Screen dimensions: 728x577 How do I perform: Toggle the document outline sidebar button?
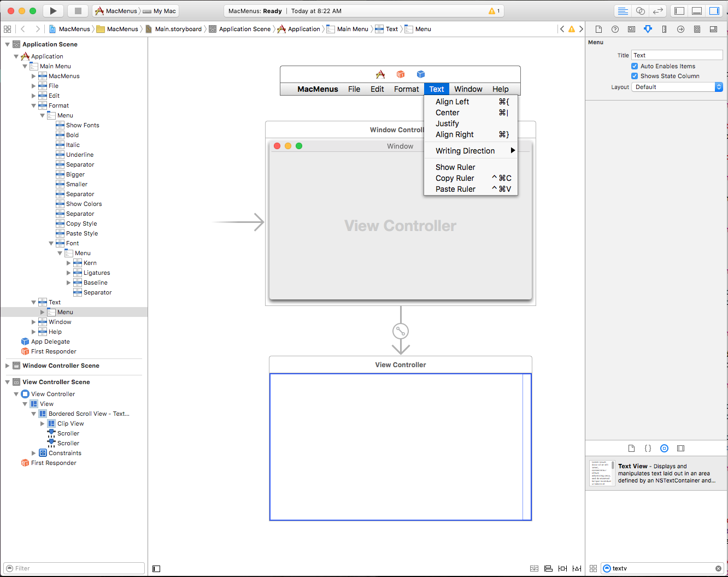[156, 569]
